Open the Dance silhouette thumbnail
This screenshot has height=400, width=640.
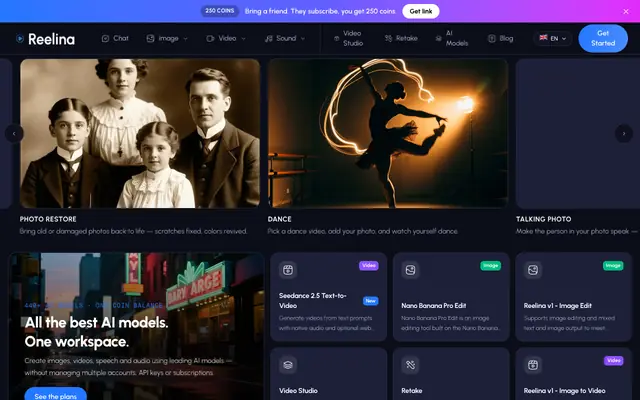[388, 133]
